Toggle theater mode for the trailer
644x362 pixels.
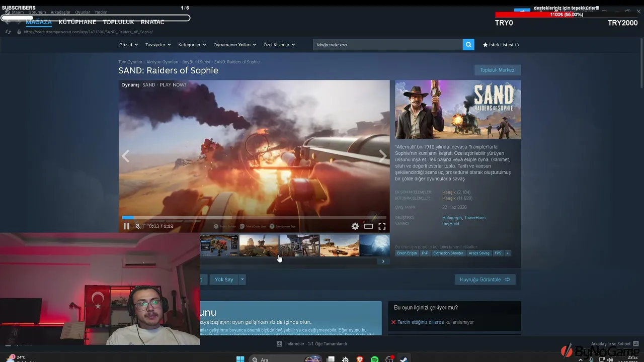(368, 226)
